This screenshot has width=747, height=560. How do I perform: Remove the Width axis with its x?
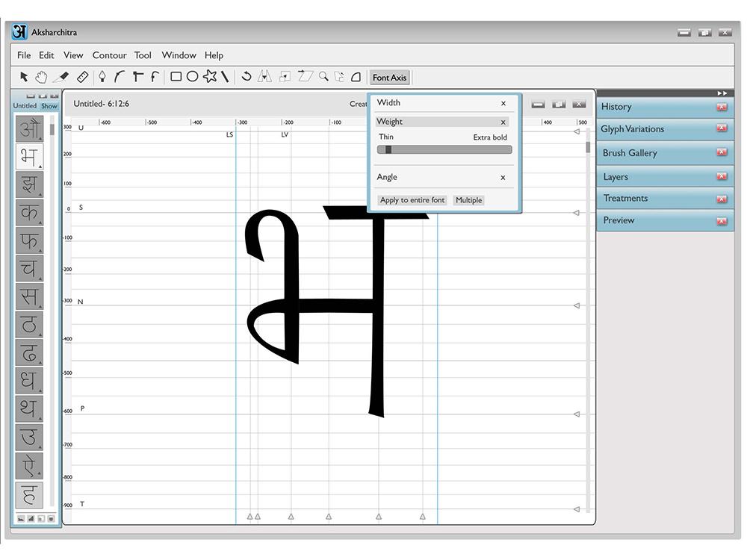(503, 103)
